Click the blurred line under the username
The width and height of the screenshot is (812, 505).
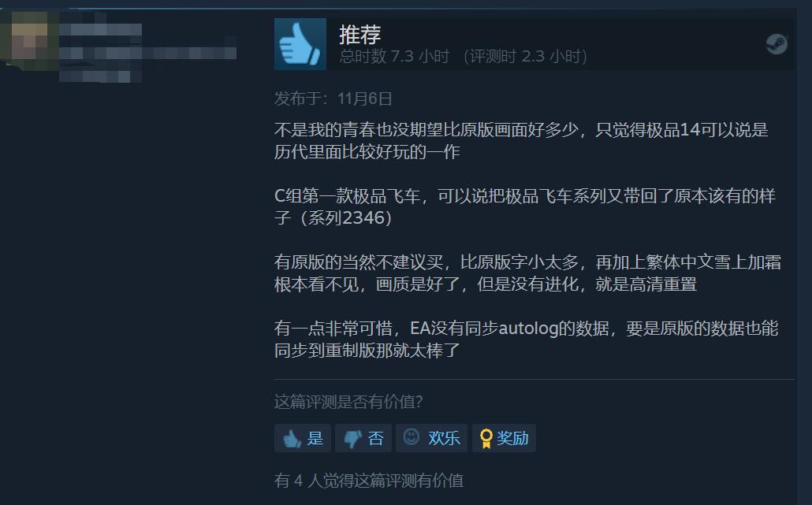tap(148, 53)
